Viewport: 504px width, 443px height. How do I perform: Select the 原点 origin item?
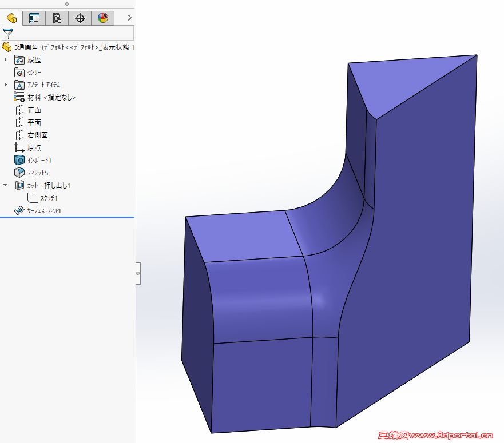34,148
